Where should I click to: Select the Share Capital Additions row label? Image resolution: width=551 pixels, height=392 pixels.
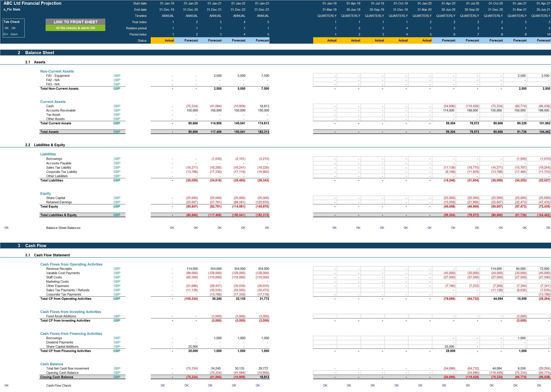tap(62, 347)
